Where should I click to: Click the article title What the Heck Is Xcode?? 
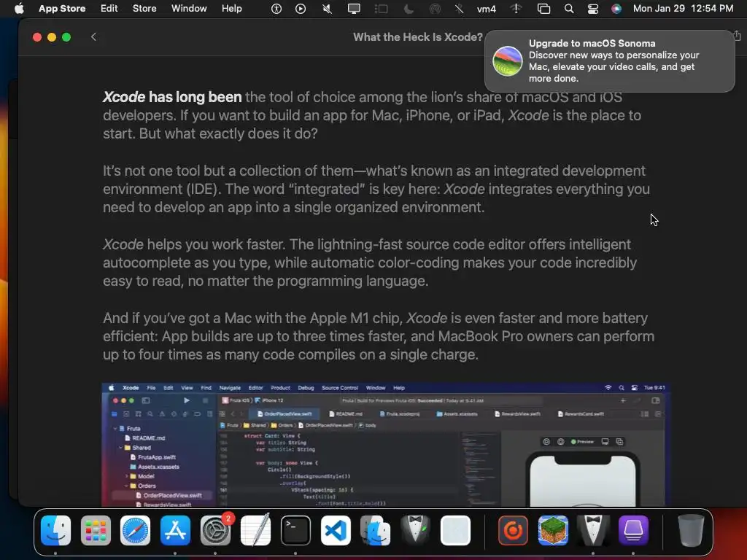click(x=418, y=37)
